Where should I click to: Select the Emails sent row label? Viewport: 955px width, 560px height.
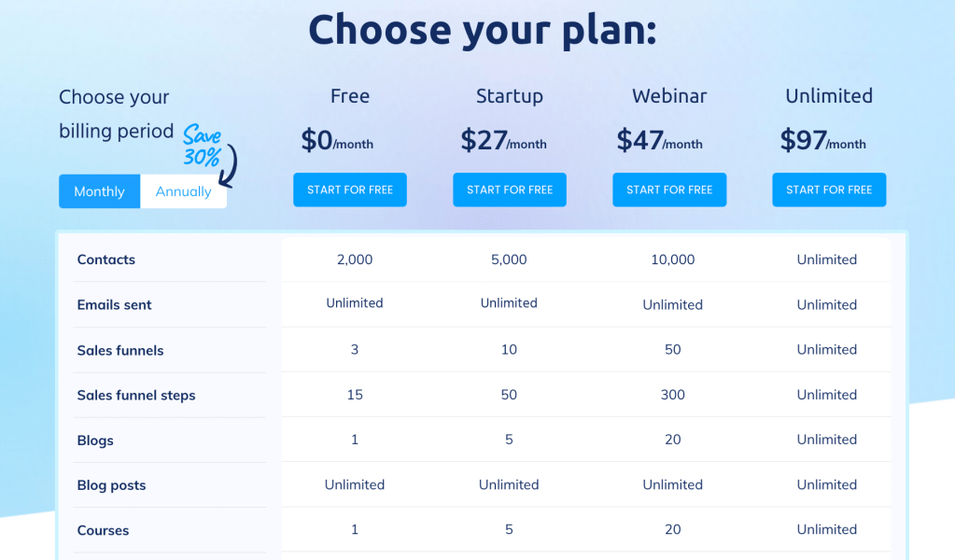(114, 305)
